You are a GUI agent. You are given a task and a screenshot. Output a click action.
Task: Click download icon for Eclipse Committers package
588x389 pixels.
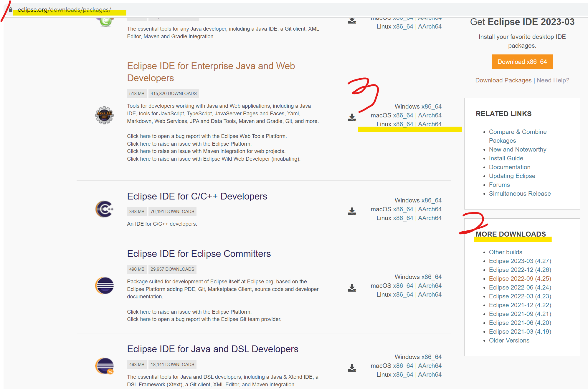tap(352, 288)
